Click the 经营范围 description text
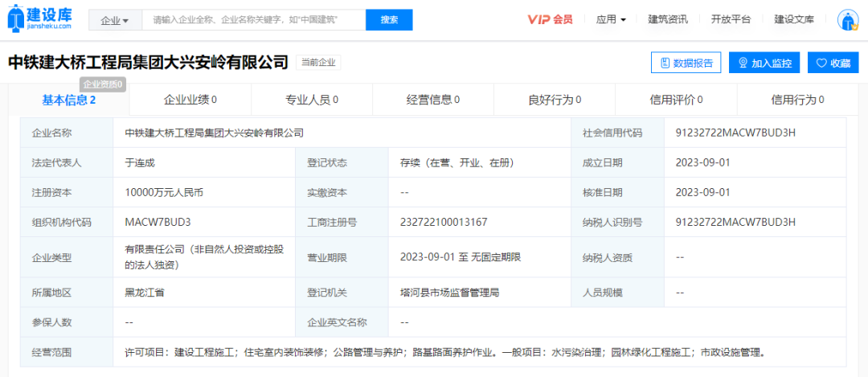 (x=446, y=352)
